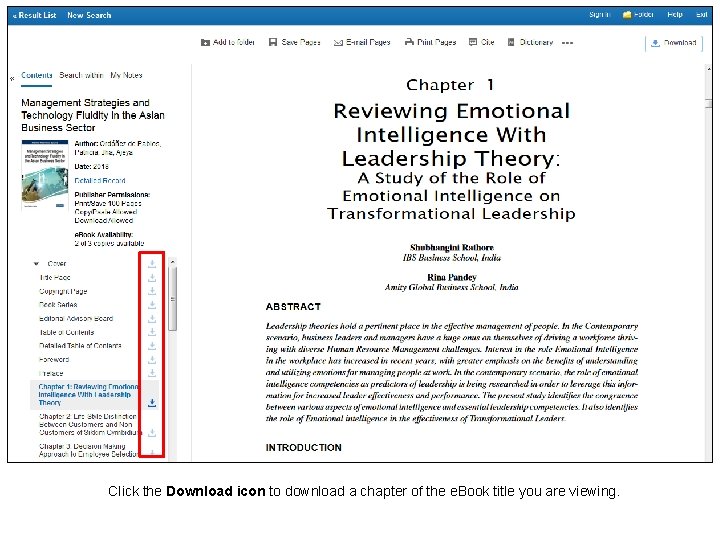Download the Preface section
Image resolution: width=720 pixels, height=540 pixels.
[x=152, y=373]
